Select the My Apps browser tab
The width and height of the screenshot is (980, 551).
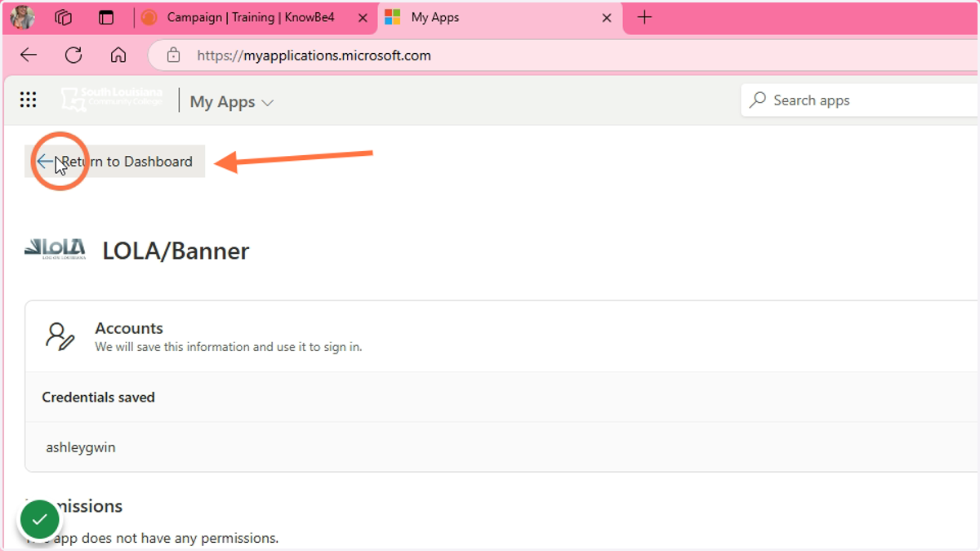click(501, 17)
